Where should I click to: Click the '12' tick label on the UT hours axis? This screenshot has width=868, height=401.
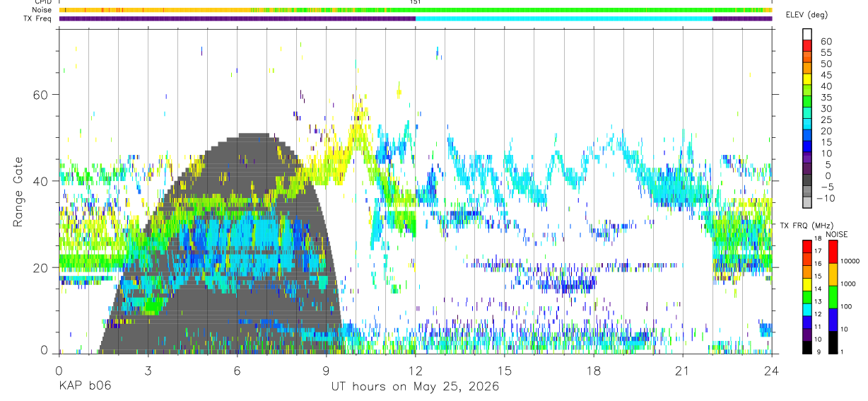click(x=415, y=371)
